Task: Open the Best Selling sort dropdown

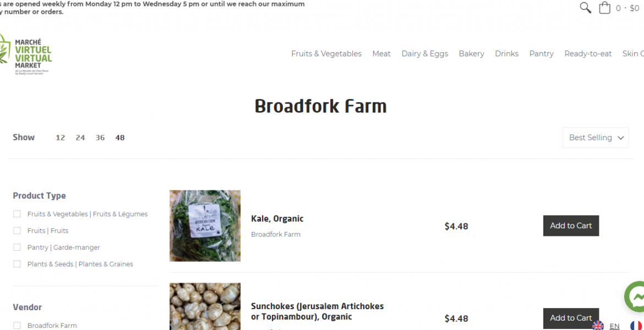Action: 596,137
